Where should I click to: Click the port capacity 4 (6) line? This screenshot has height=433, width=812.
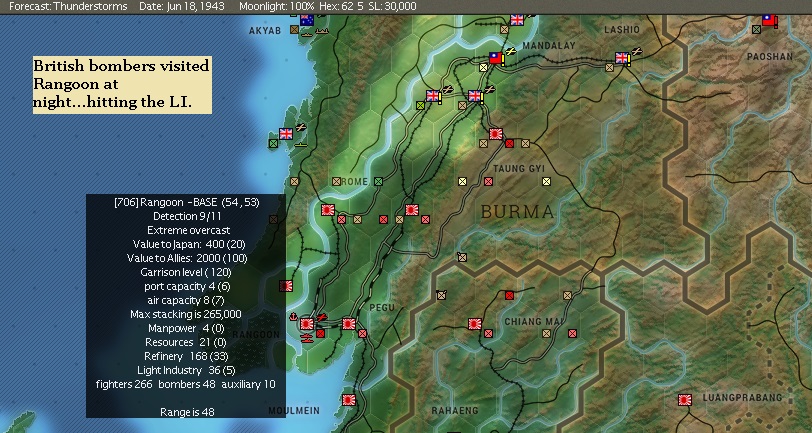(x=187, y=286)
